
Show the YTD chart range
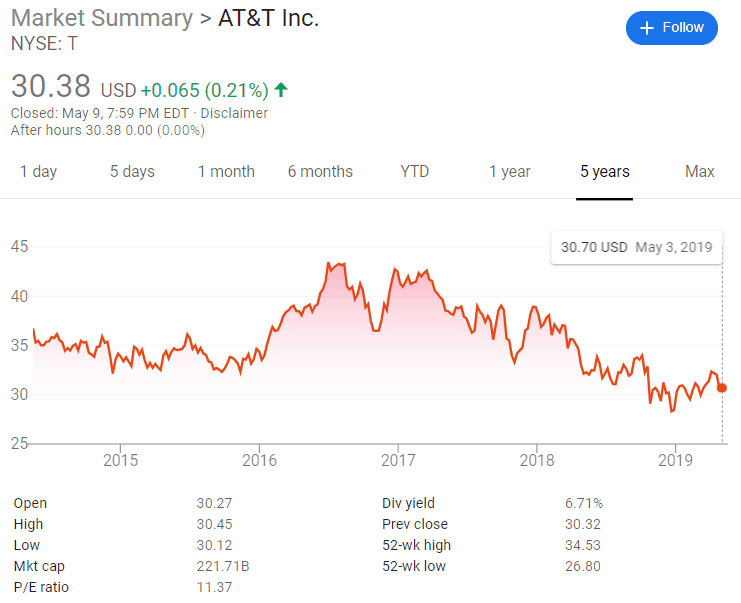click(x=414, y=172)
